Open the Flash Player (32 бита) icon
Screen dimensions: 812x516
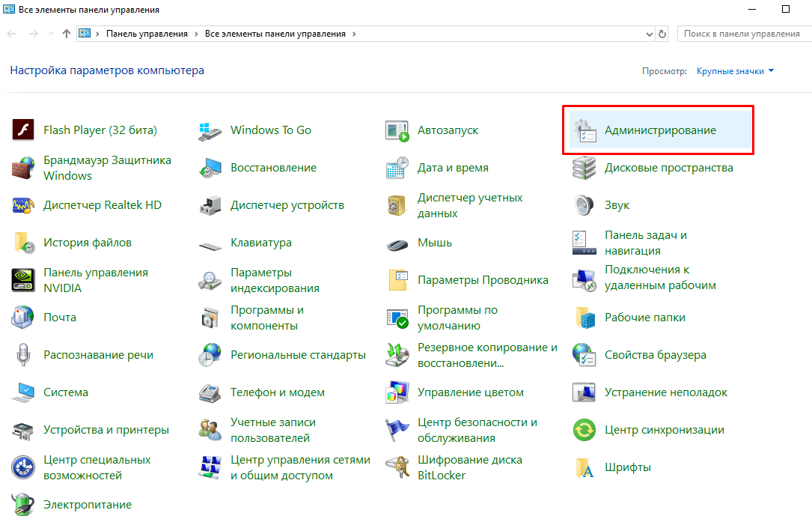pyautogui.click(x=23, y=130)
